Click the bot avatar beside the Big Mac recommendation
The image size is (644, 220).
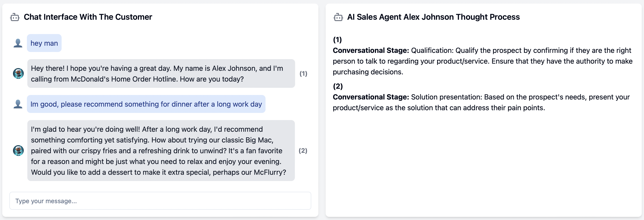18,151
